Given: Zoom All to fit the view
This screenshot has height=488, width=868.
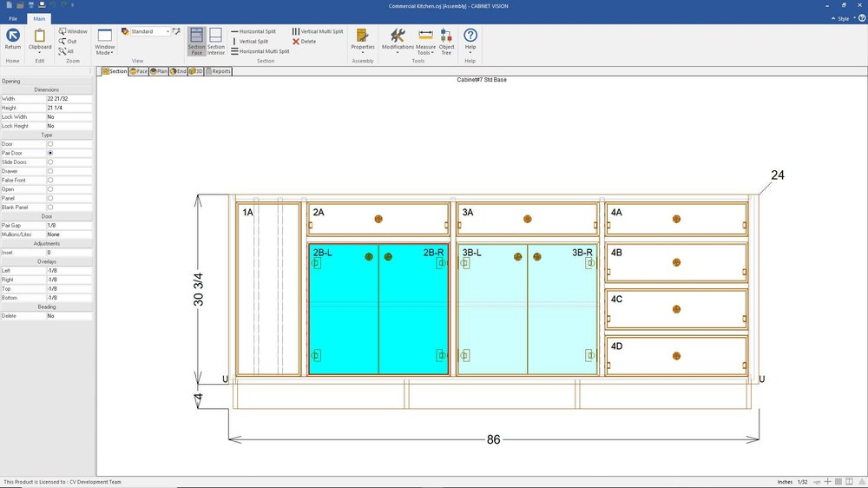Looking at the screenshot, I should tap(67, 51).
